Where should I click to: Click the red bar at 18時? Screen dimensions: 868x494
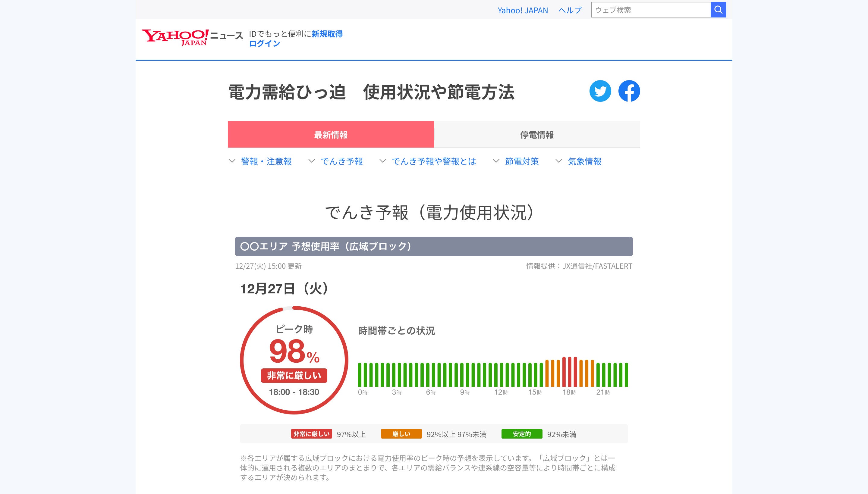coord(564,372)
